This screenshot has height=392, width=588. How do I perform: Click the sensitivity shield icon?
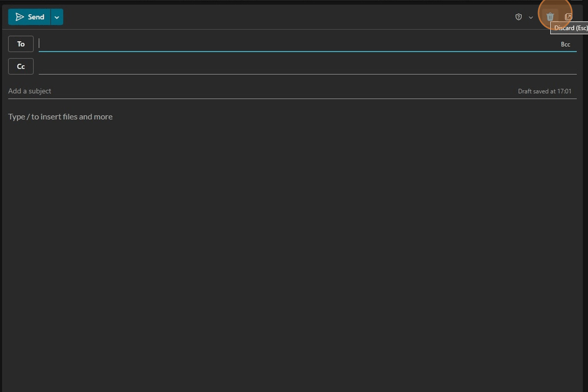coord(518,17)
